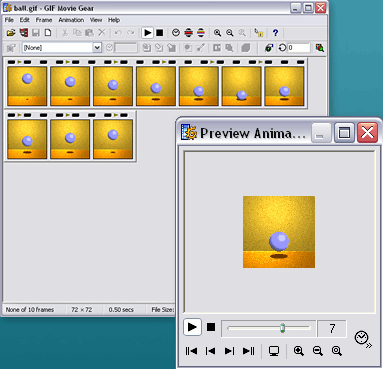Zoom out on the preview animation
Viewport: 383px width, 369px height.
[317, 351]
